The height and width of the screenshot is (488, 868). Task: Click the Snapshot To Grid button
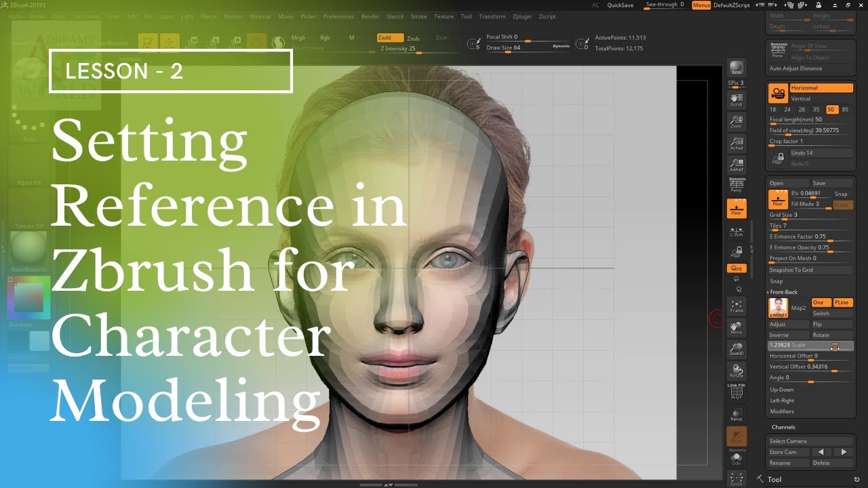point(810,270)
